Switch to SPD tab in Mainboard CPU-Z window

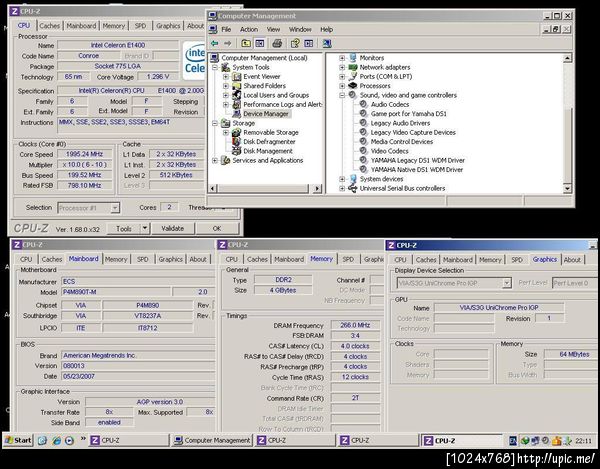pos(142,259)
